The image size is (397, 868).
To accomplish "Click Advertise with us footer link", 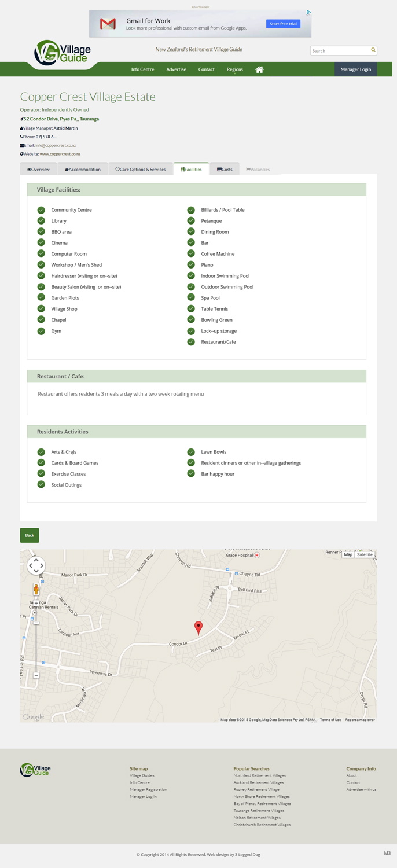I will click(361, 789).
